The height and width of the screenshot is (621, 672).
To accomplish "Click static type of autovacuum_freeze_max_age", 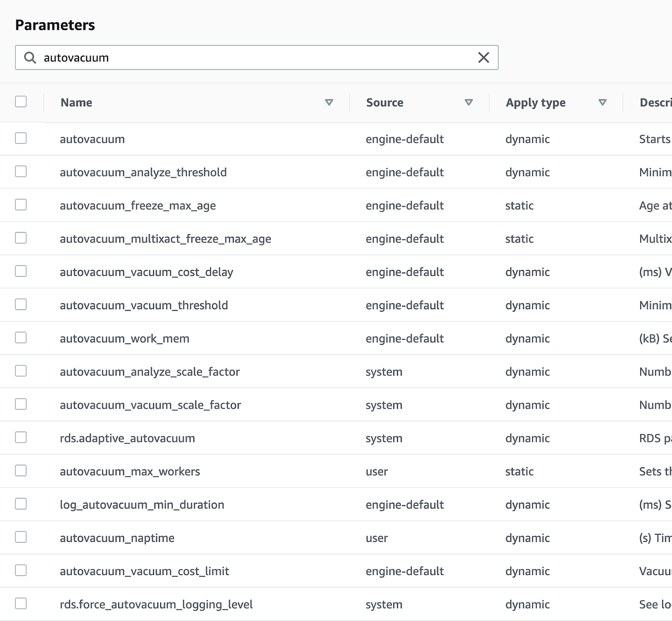I will (520, 206).
